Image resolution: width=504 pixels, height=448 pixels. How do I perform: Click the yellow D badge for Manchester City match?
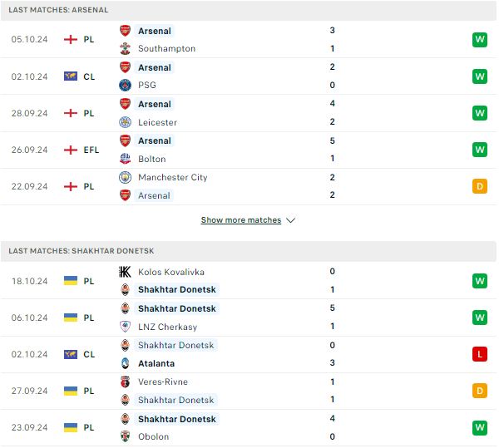pyautogui.click(x=480, y=186)
